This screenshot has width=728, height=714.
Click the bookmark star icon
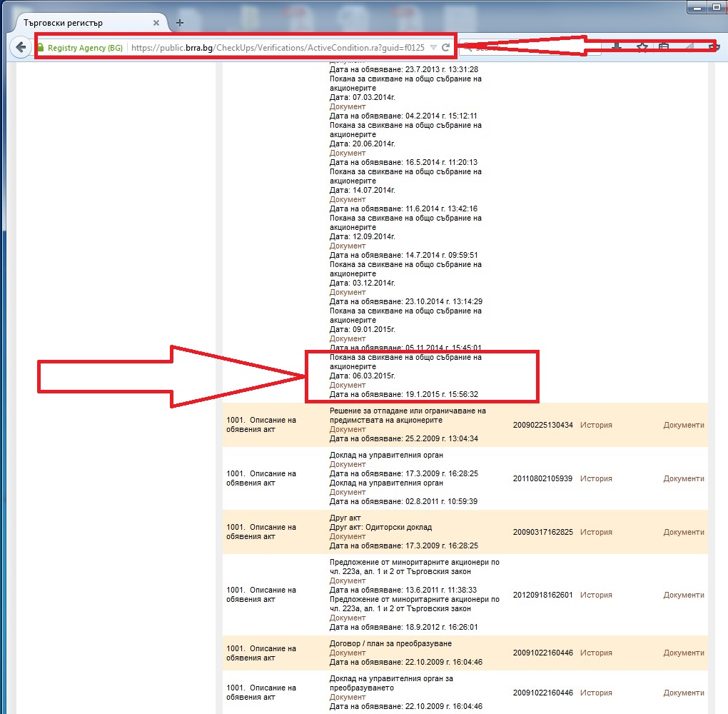[x=642, y=48]
